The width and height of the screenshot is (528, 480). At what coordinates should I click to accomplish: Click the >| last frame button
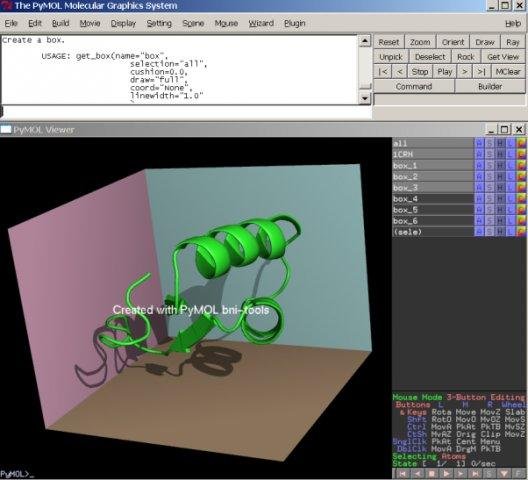pyautogui.click(x=482, y=71)
